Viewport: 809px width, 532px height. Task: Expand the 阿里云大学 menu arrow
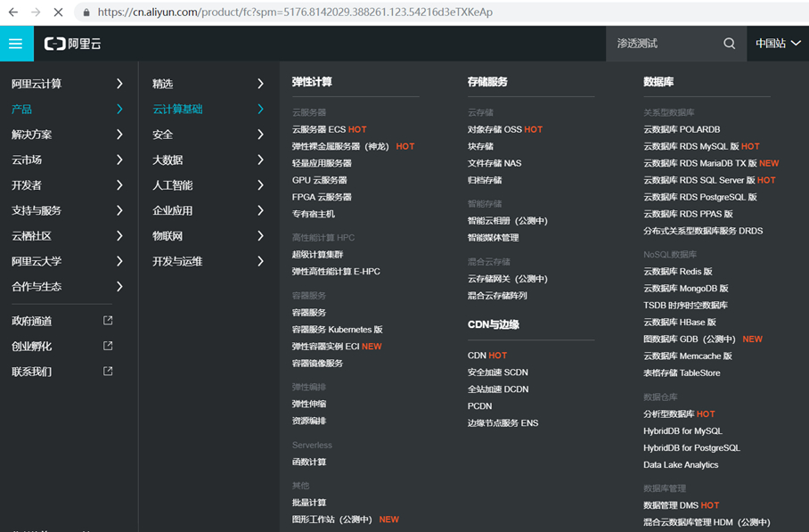(119, 261)
